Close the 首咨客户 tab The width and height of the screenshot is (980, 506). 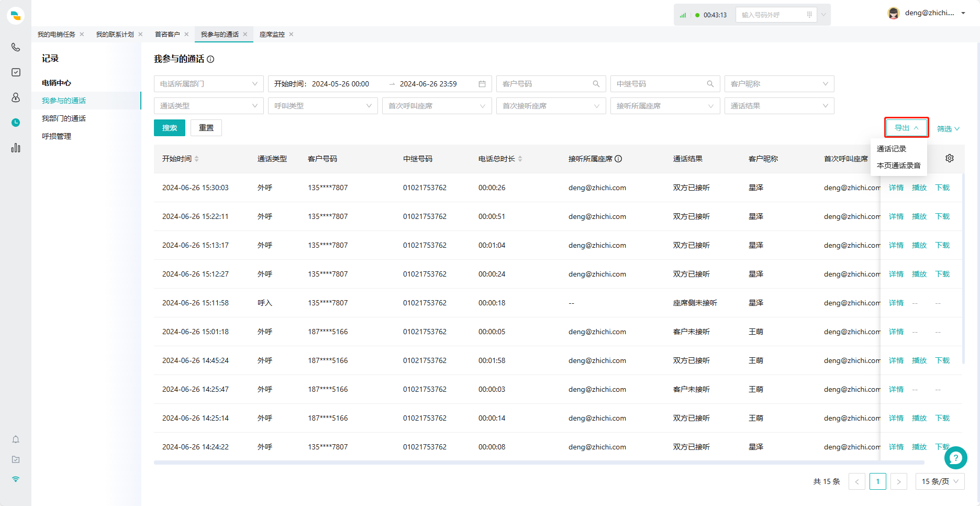tap(186, 35)
